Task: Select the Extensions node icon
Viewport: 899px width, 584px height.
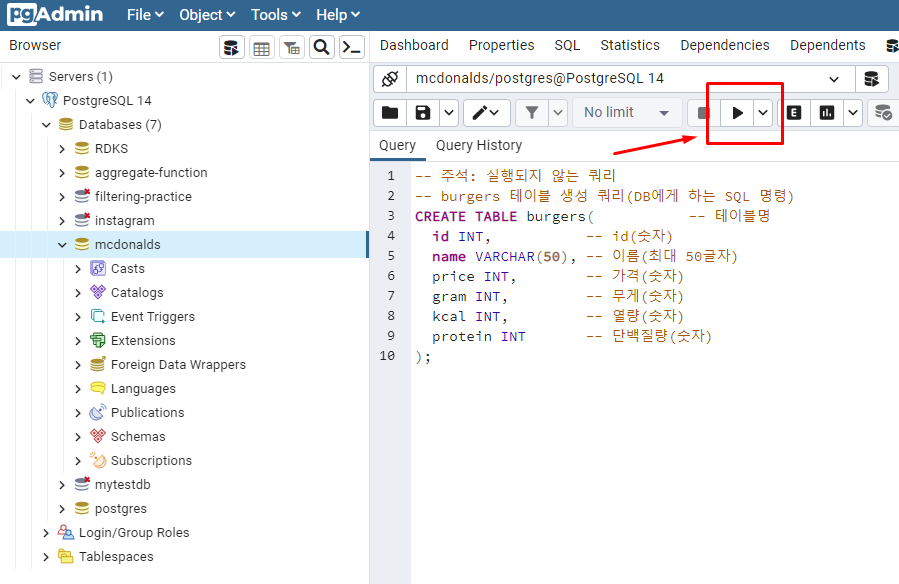Action: point(98,340)
